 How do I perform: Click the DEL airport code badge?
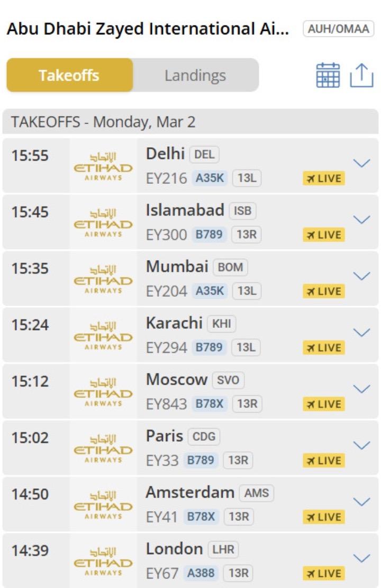(x=204, y=155)
